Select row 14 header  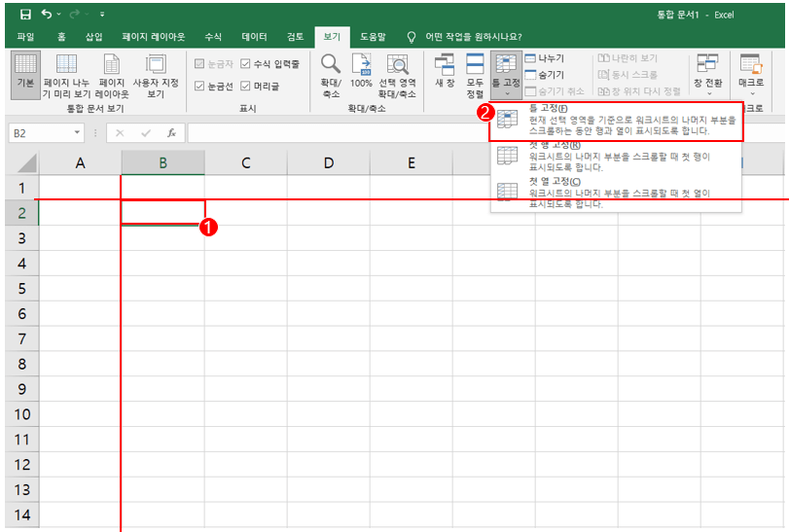coord(21,514)
